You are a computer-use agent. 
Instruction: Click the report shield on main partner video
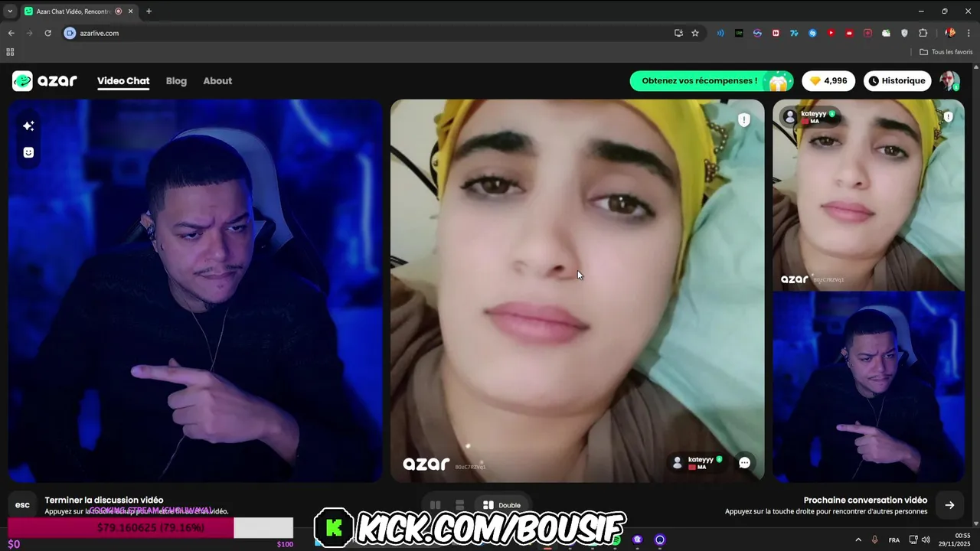pyautogui.click(x=743, y=120)
